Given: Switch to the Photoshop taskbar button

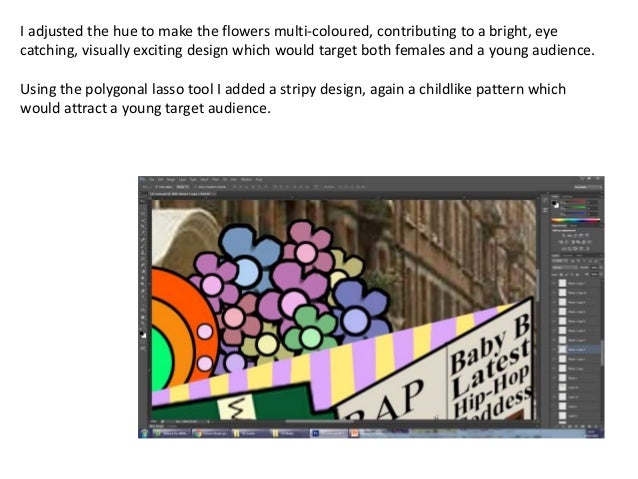Looking at the screenshot, I should point(328,434).
